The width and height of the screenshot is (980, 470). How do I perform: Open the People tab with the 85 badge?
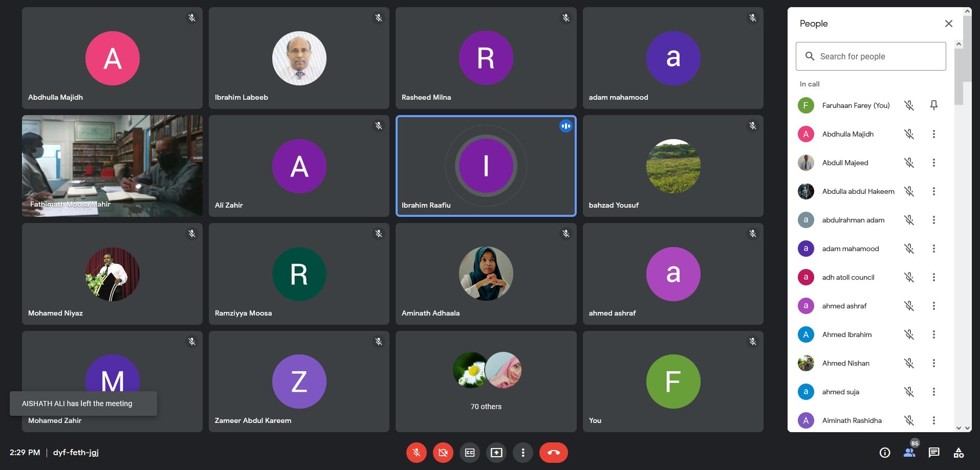[x=909, y=452]
